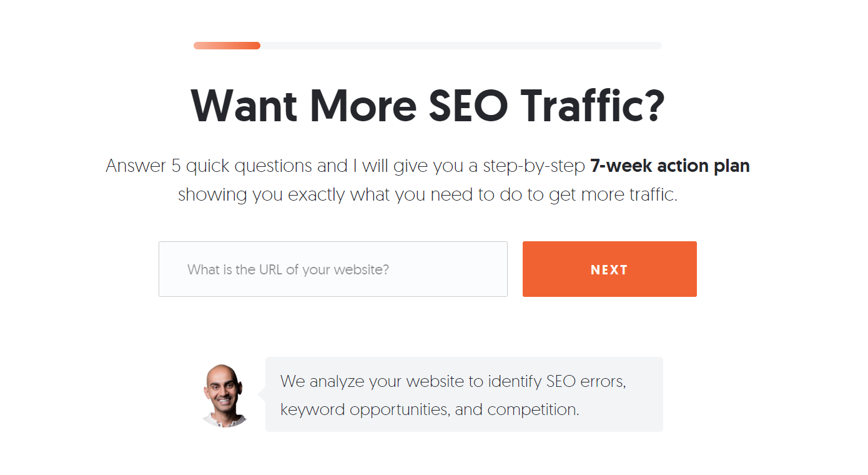The image size is (868, 475).
Task: Click the word "More" in the heading
Action: (363, 106)
